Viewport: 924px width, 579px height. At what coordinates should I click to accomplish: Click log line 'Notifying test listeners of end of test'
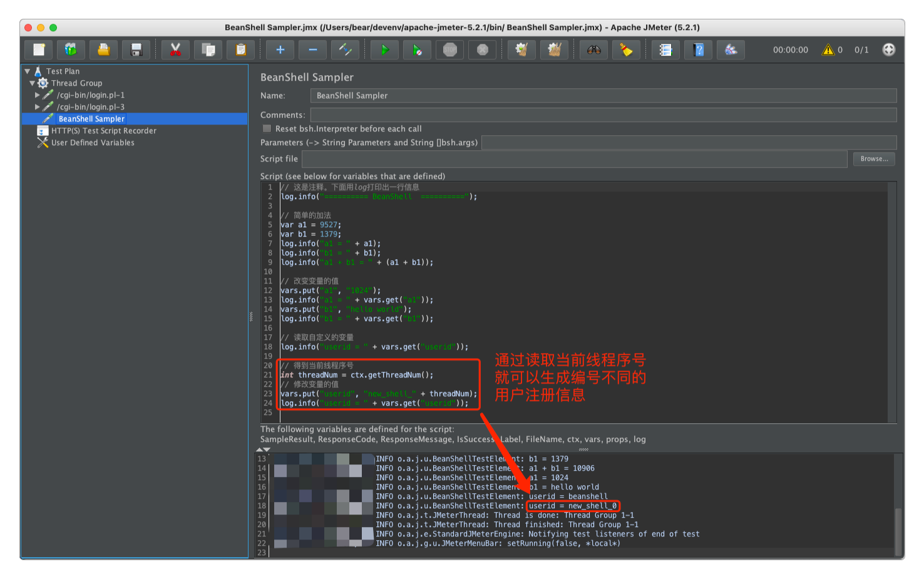(614, 534)
